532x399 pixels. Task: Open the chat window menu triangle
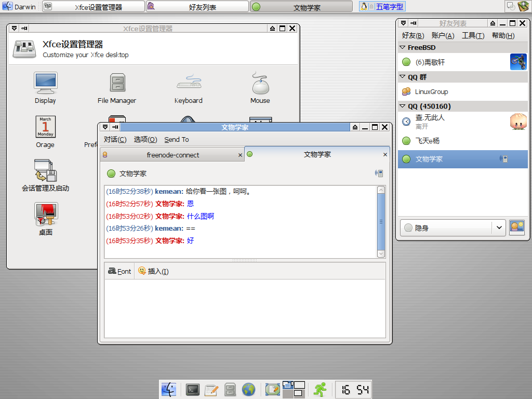point(105,127)
